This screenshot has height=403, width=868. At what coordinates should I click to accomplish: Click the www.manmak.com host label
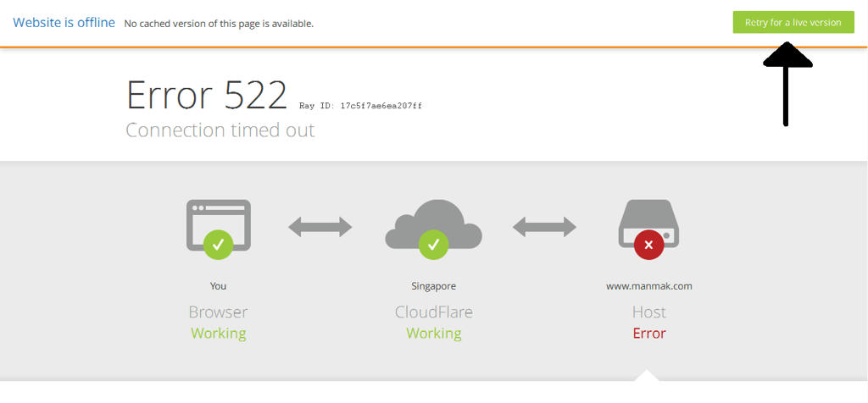tap(648, 286)
